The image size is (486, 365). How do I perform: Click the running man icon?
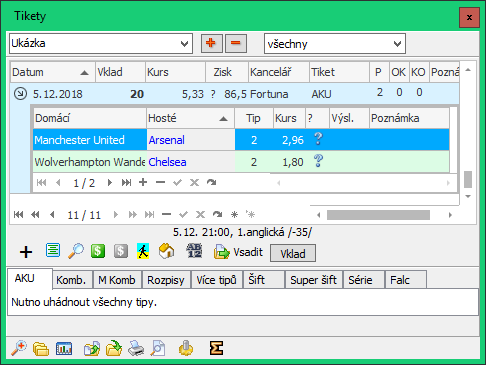click(x=143, y=251)
